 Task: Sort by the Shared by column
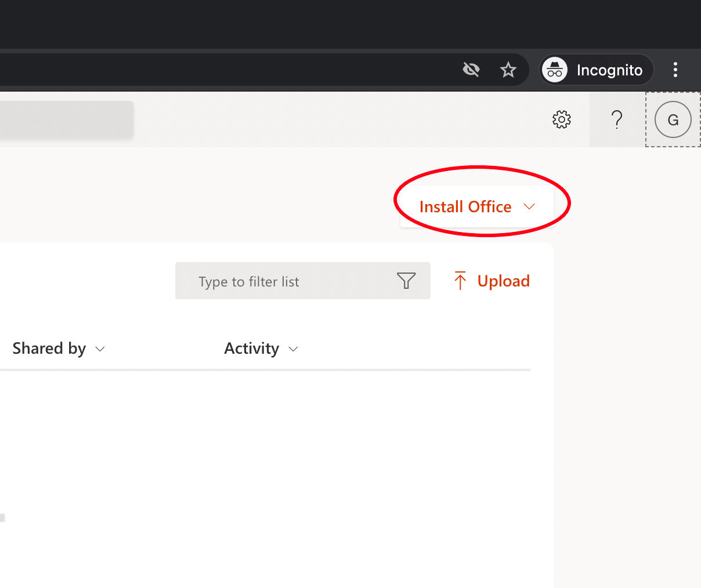click(59, 349)
